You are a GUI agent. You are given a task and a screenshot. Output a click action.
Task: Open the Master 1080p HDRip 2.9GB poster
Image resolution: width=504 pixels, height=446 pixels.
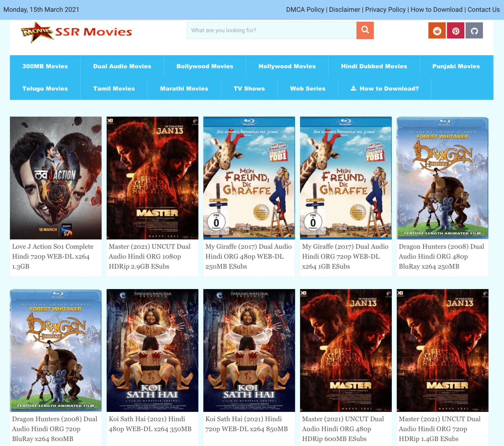tap(152, 178)
